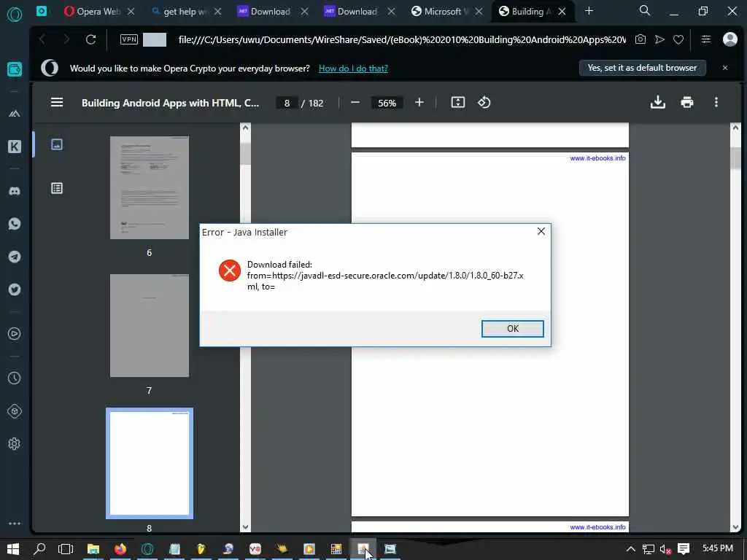Click down arrow of the document scrollbar
The width and height of the screenshot is (747, 560).
[x=735, y=527]
